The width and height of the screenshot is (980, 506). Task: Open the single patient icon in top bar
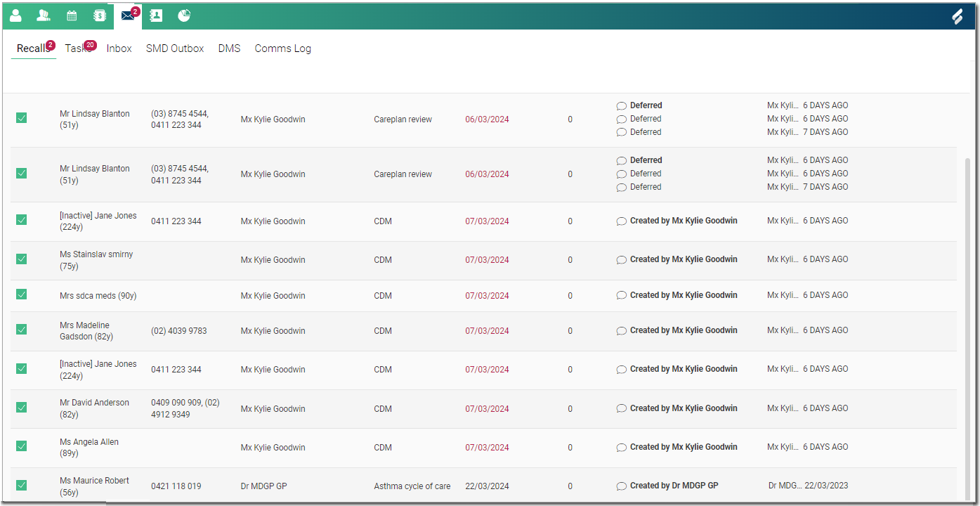pos(15,15)
